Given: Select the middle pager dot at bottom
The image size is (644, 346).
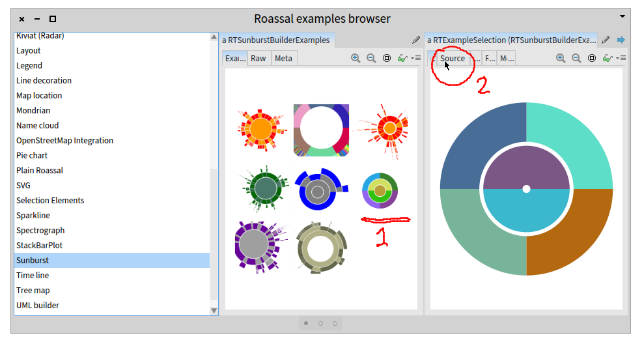Looking at the screenshot, I should (320, 323).
